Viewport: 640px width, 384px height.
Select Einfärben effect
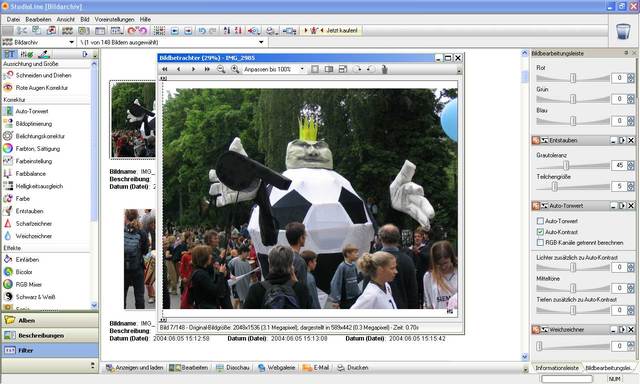click(x=21, y=260)
